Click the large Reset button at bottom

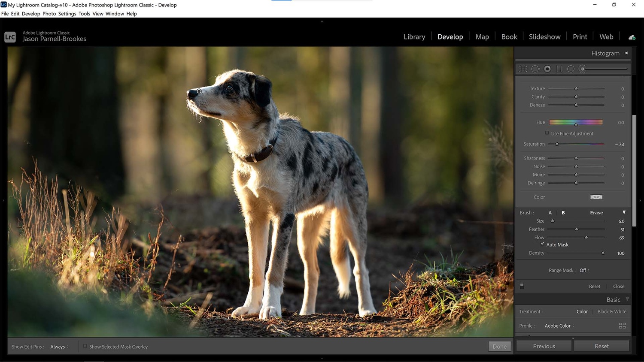point(601,346)
